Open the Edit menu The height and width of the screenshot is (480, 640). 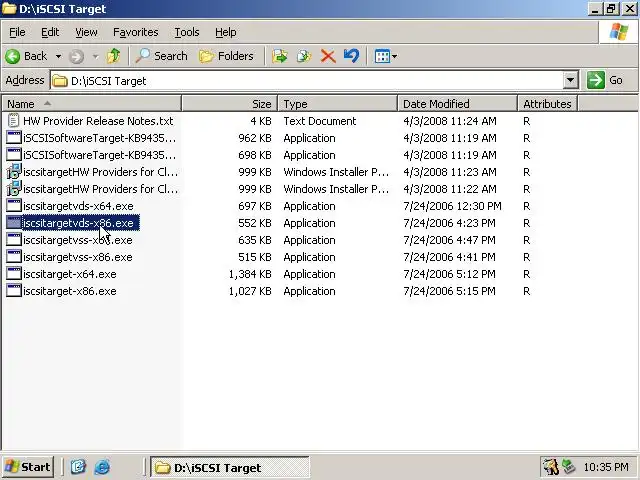click(50, 32)
